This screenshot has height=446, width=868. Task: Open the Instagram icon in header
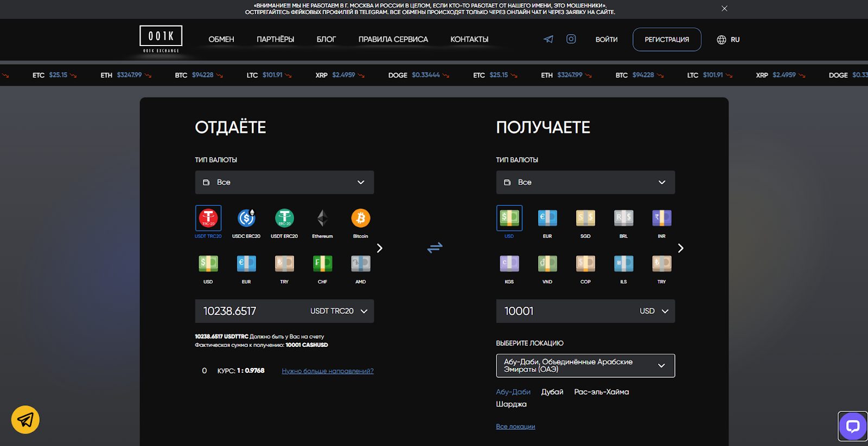click(571, 39)
